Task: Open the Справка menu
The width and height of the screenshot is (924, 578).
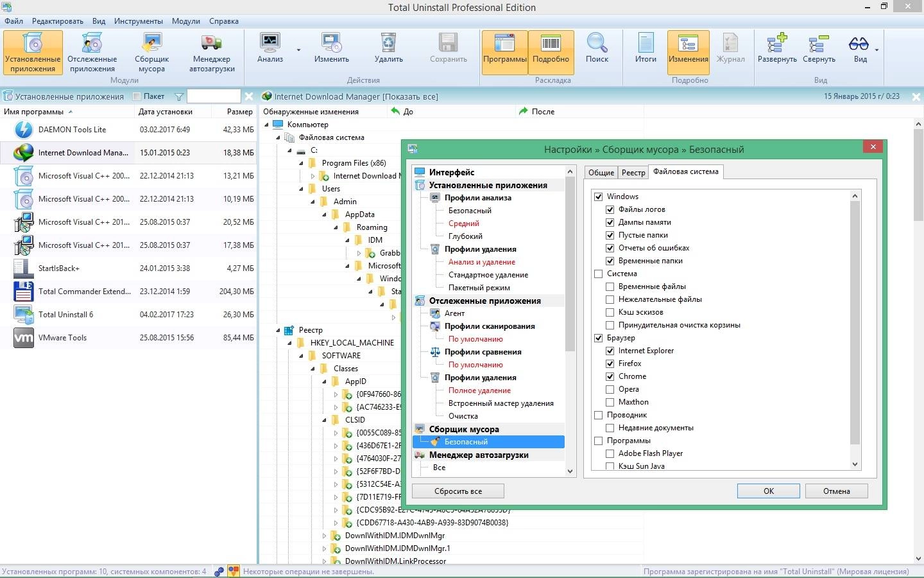Action: [x=224, y=21]
